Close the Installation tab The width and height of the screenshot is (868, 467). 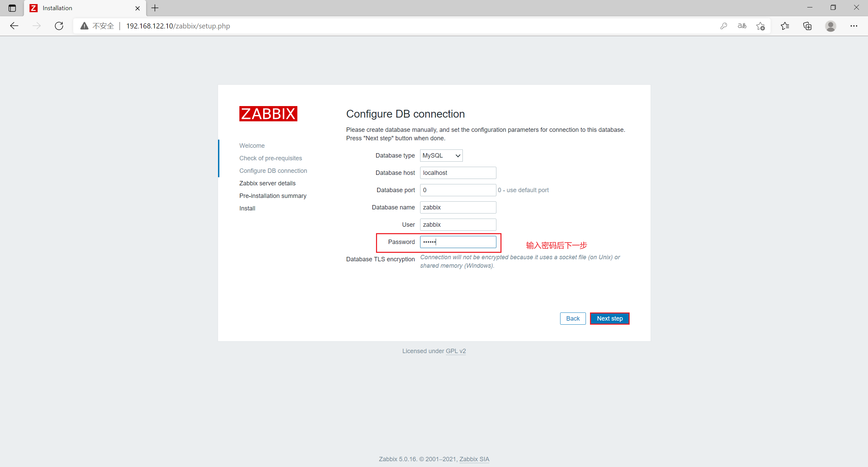click(137, 8)
